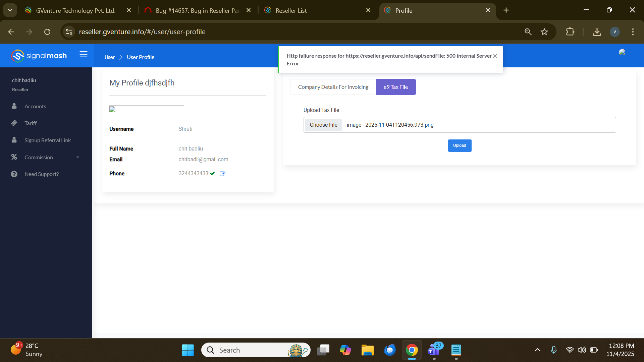Switch to Company Details For Invoicing tab

(x=333, y=87)
